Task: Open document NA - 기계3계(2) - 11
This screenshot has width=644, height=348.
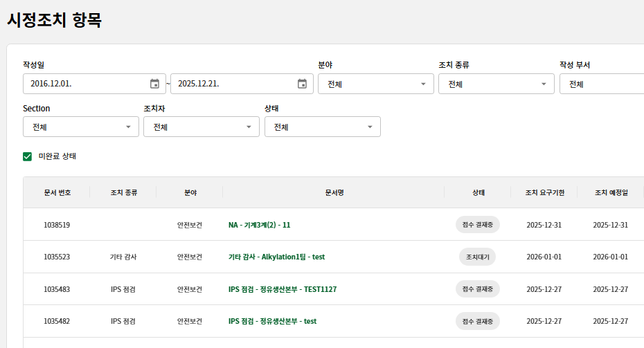Action: coord(259,225)
